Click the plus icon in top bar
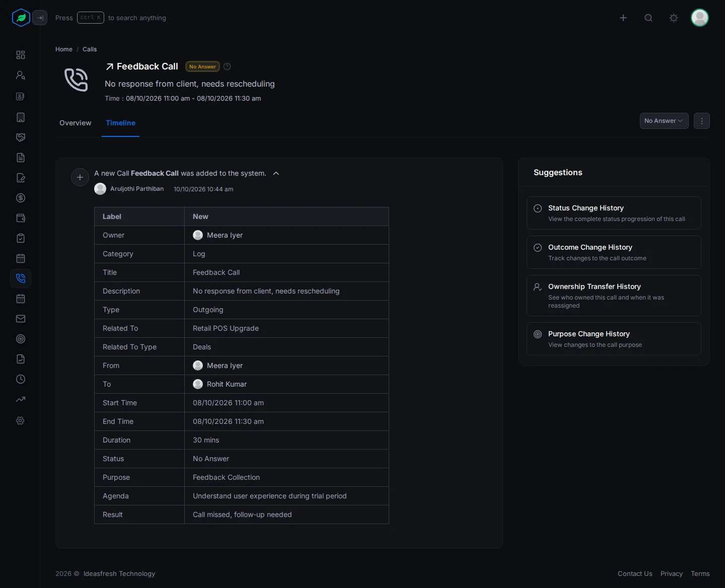The width and height of the screenshot is (725, 588). 623,18
